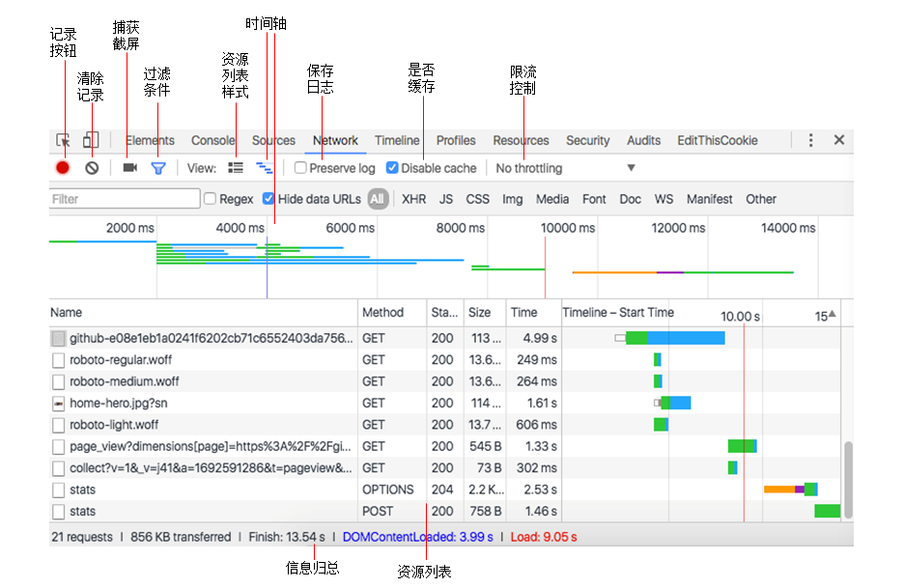The height and width of the screenshot is (588, 903).
Task: Click the file icon beside the OPTIONS stats row
Action: pos(58,490)
